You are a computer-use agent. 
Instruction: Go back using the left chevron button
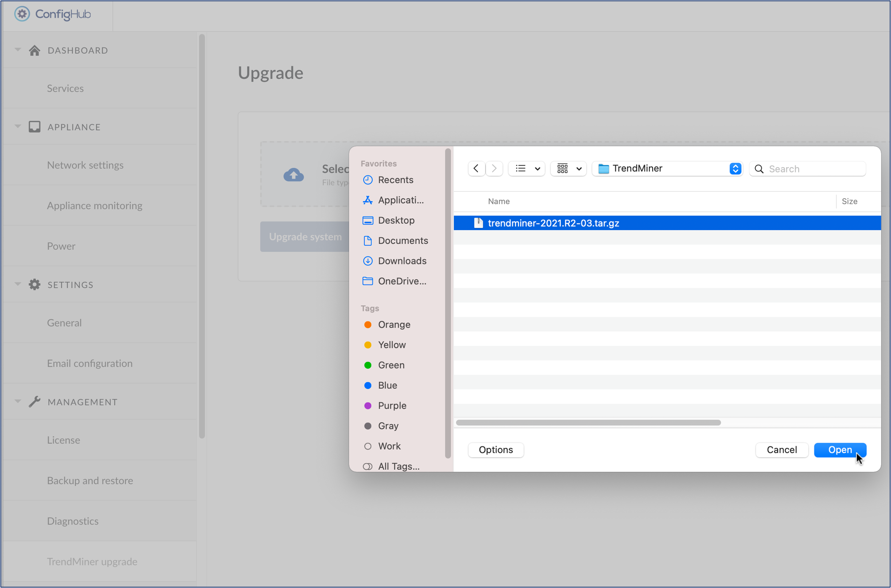tap(477, 169)
